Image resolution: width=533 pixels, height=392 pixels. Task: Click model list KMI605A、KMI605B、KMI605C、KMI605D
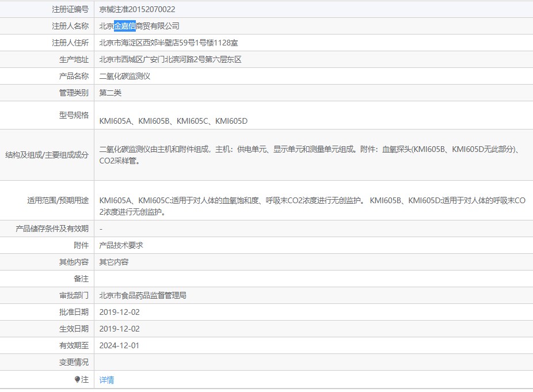click(x=173, y=121)
